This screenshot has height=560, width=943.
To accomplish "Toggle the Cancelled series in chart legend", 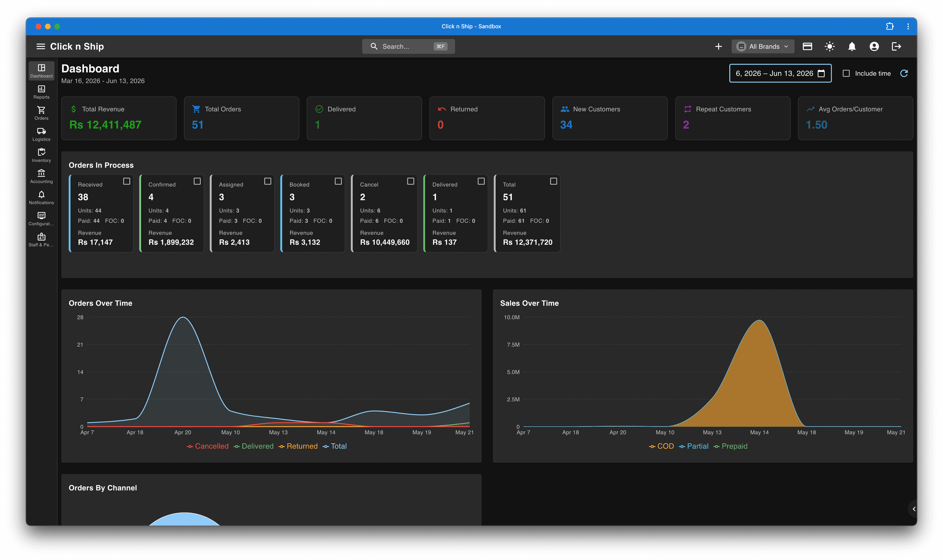I will tap(208, 446).
